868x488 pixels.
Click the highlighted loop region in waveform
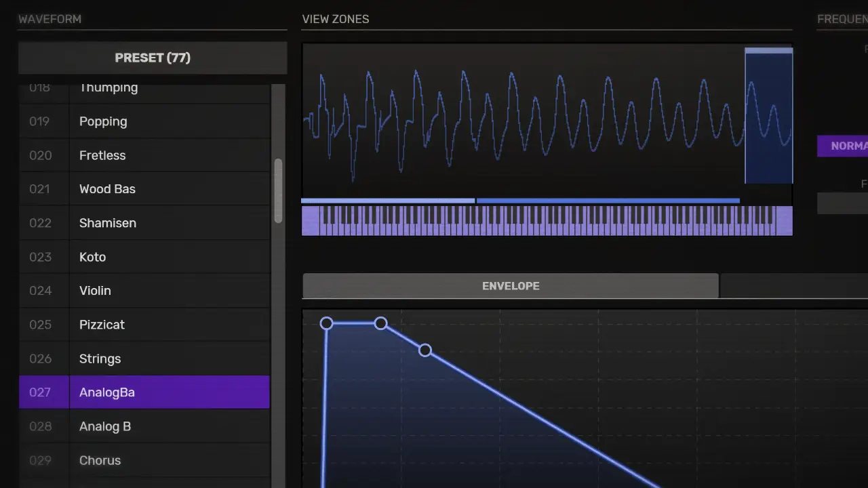(x=768, y=117)
